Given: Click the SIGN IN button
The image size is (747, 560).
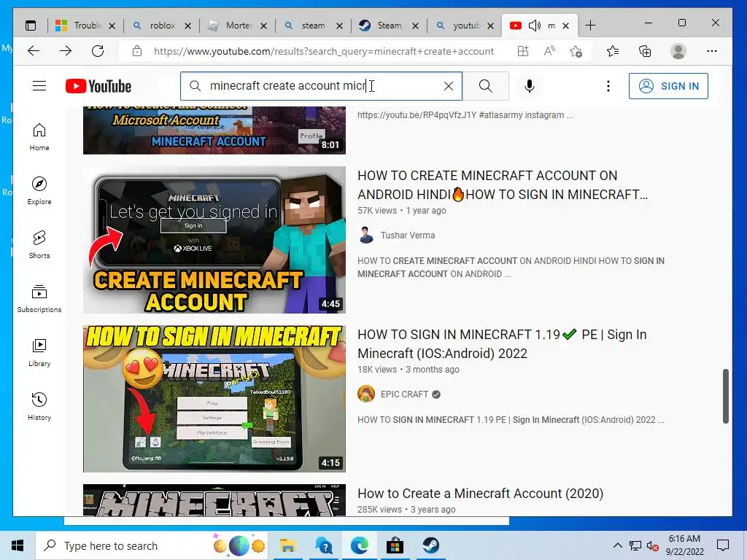Looking at the screenshot, I should [668, 86].
